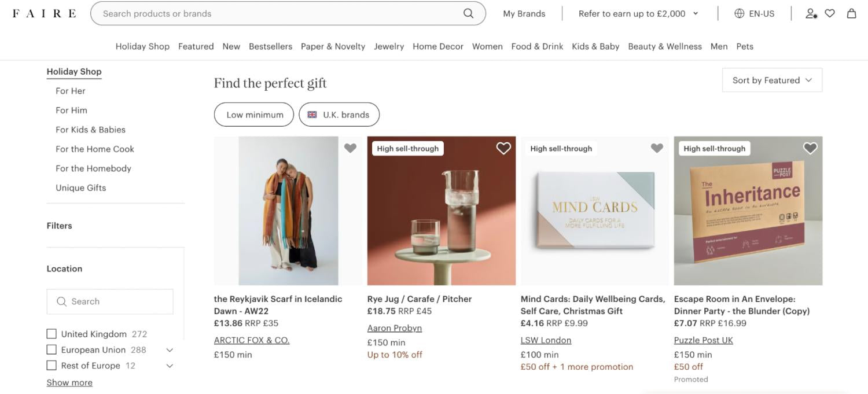Apply the Low minimum filter button
868x394 pixels.
pos(255,115)
